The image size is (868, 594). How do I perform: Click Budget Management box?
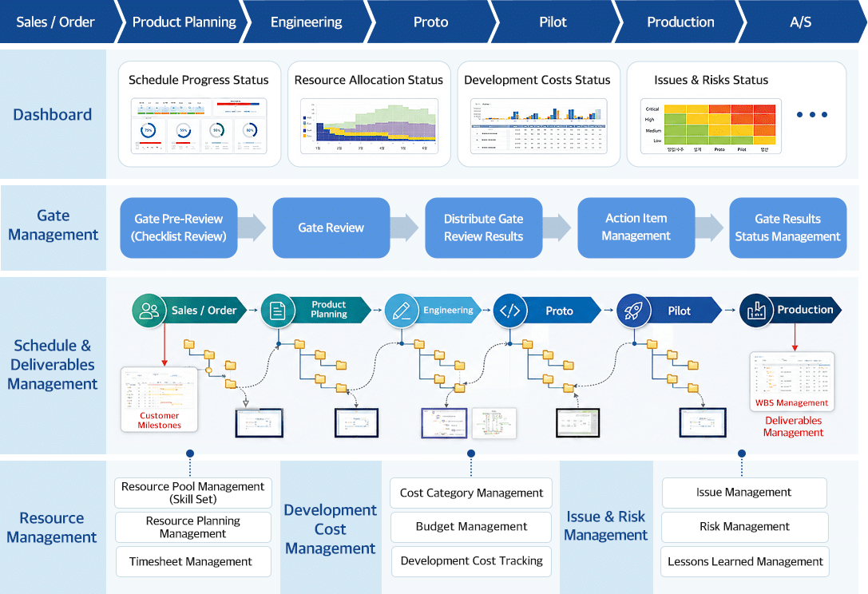(471, 527)
